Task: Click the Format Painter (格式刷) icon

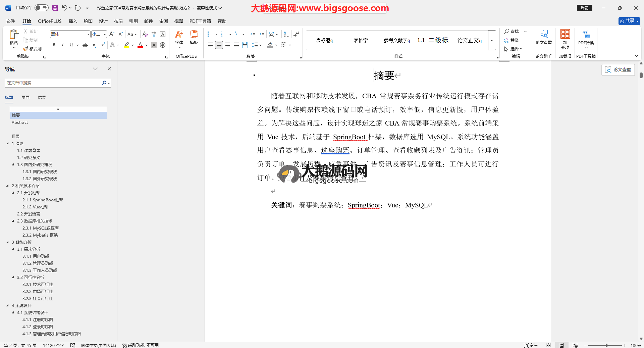Action: 33,49
